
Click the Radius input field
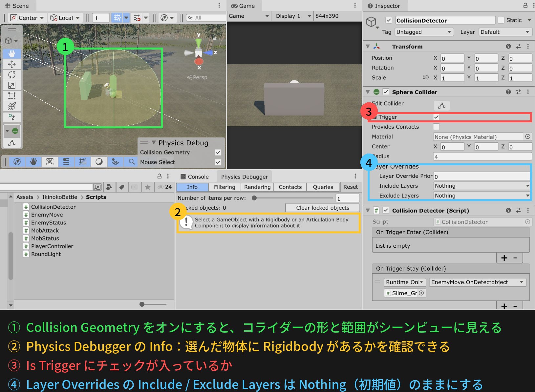[482, 156]
